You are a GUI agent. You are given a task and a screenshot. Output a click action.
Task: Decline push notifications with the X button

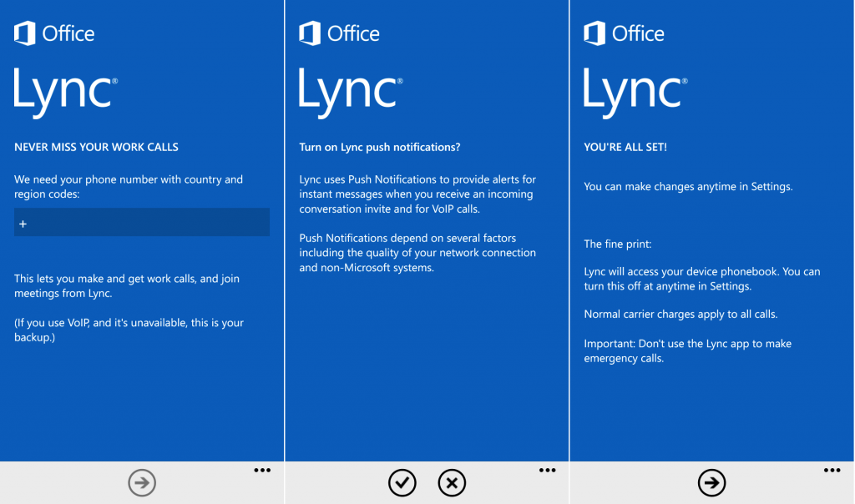tap(452, 482)
